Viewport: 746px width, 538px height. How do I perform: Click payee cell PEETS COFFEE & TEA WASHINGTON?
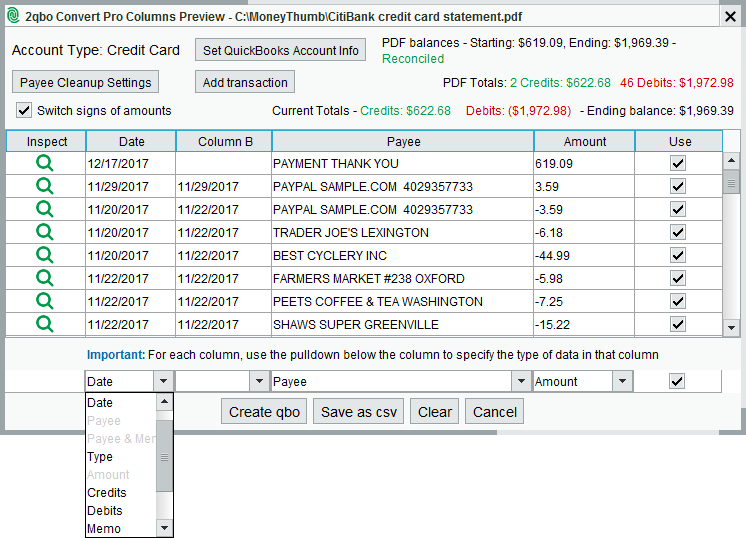tap(402, 301)
